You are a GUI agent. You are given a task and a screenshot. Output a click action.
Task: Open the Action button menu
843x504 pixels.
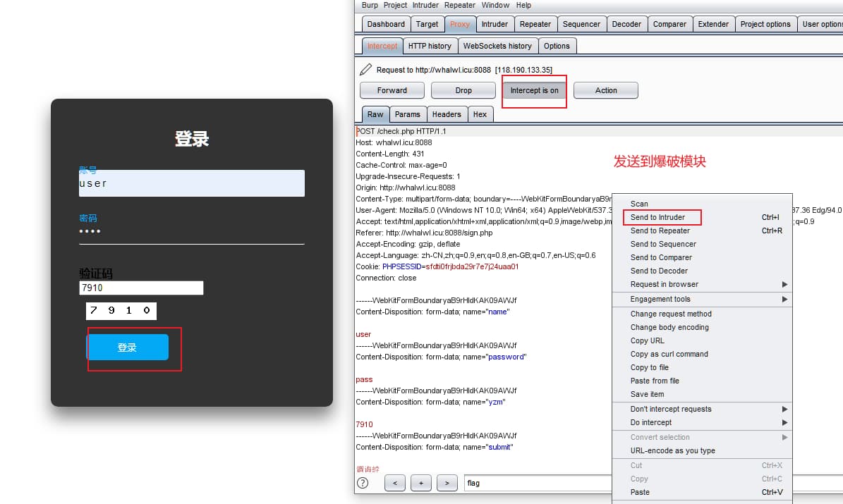(606, 90)
